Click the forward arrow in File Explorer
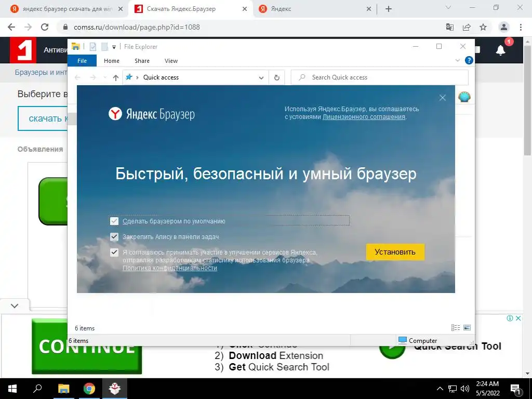This screenshot has height=399, width=532. tap(93, 78)
